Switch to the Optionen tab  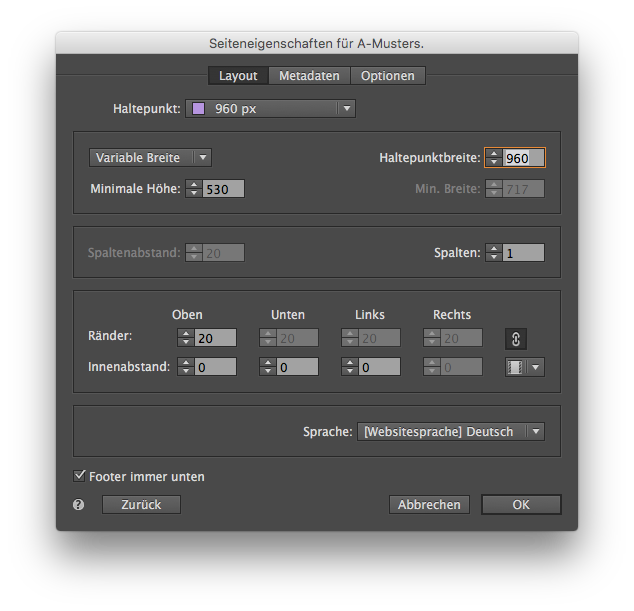tap(388, 76)
